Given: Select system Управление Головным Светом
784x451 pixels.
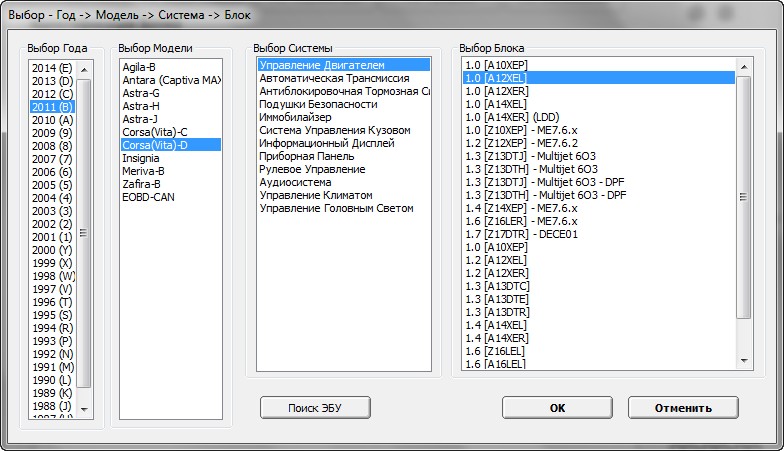Looking at the screenshot, I should 344,208.
